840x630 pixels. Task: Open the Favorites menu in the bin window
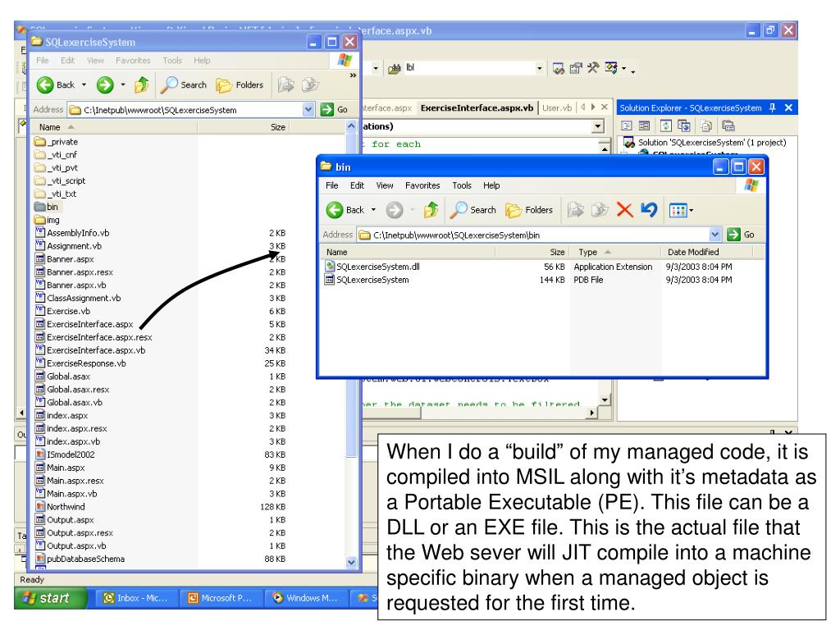click(x=422, y=185)
